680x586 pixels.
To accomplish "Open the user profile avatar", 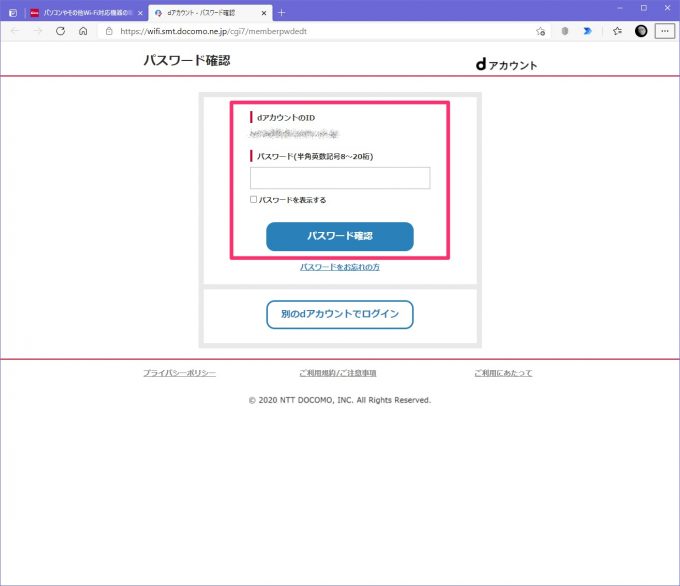I will pyautogui.click(x=641, y=31).
